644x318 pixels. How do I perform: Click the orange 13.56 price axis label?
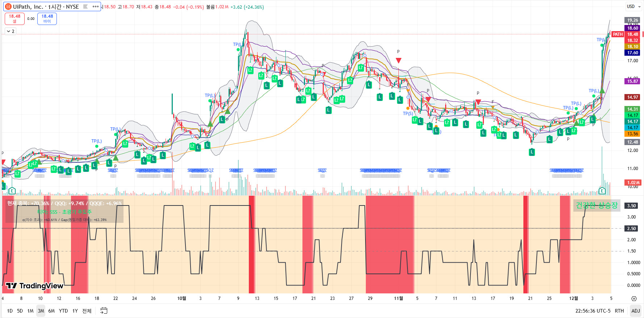click(x=632, y=134)
